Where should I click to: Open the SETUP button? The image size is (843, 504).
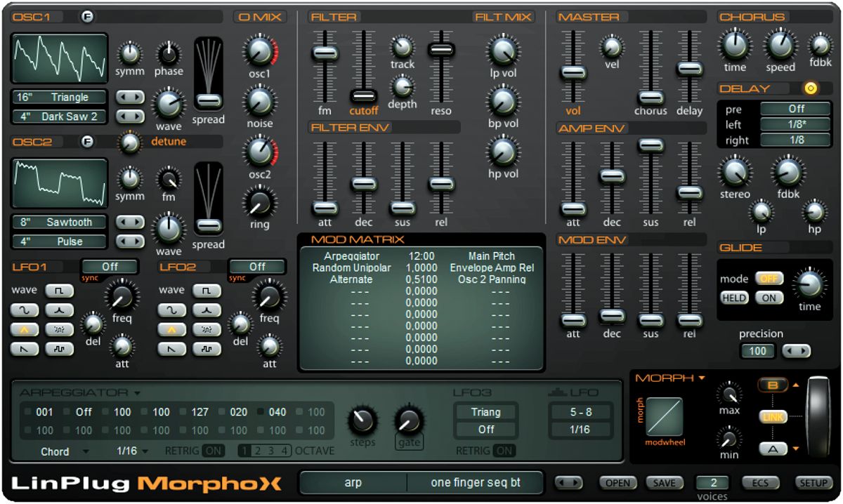[813, 482]
